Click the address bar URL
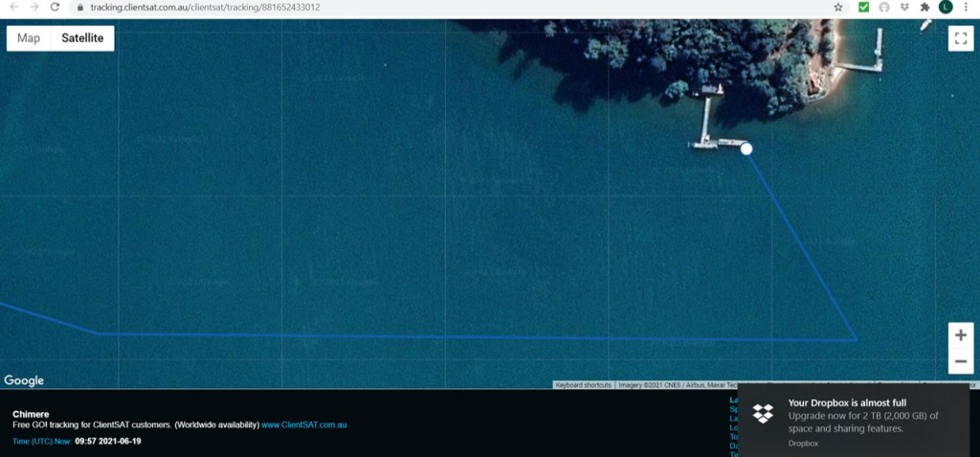This screenshot has width=980, height=457. [206, 7]
